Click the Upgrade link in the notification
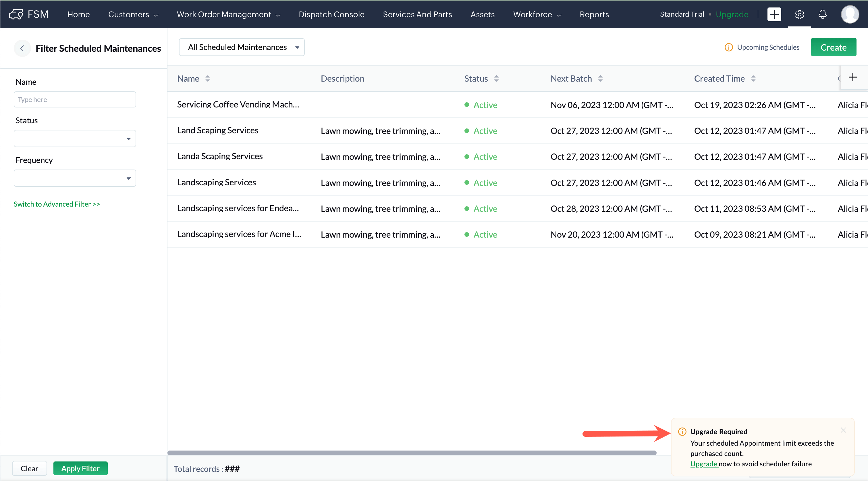868x481 pixels. [x=704, y=464]
